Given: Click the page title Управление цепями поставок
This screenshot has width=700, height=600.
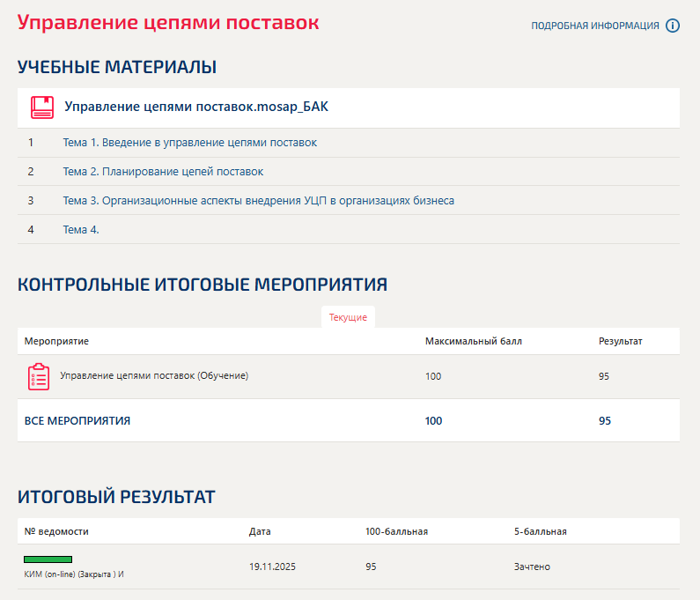Looking at the screenshot, I should (168, 22).
